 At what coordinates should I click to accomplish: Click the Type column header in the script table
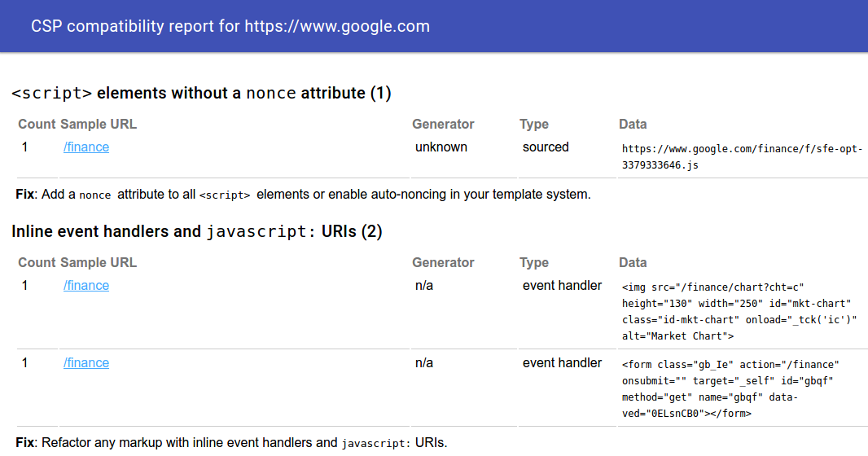click(534, 125)
